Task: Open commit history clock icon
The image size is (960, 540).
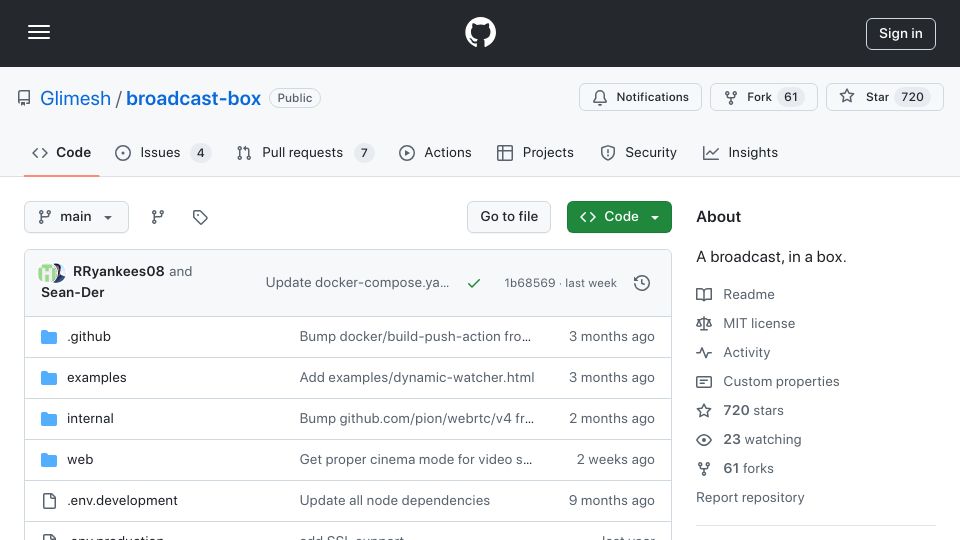Action: coord(642,283)
